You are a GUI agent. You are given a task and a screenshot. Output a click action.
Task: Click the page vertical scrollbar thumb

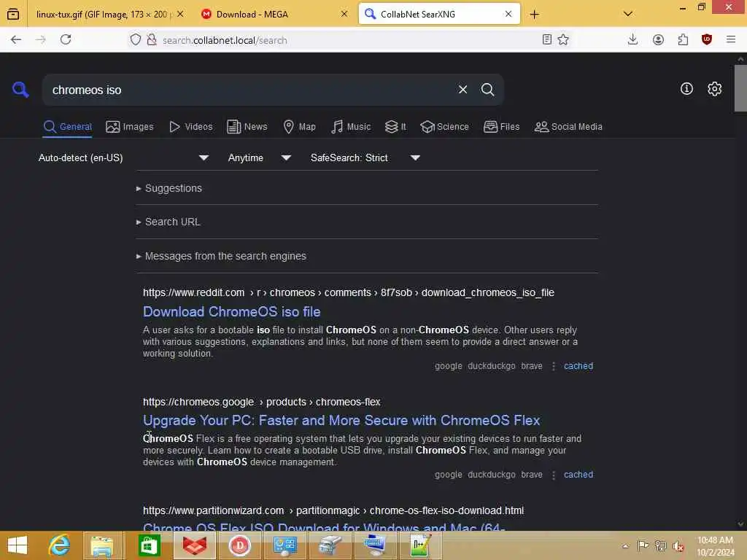click(740, 87)
